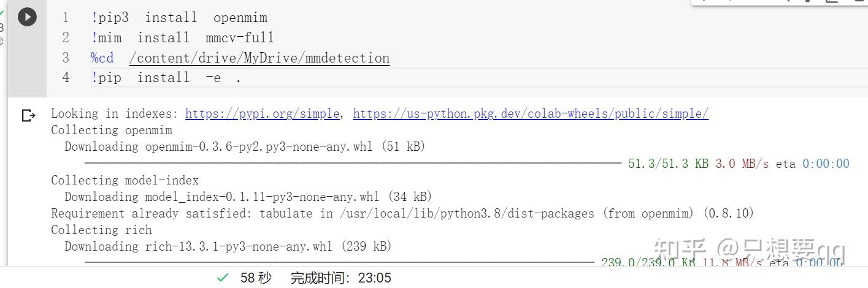Click the '完成时间: 23:05' completion time label

340,278
